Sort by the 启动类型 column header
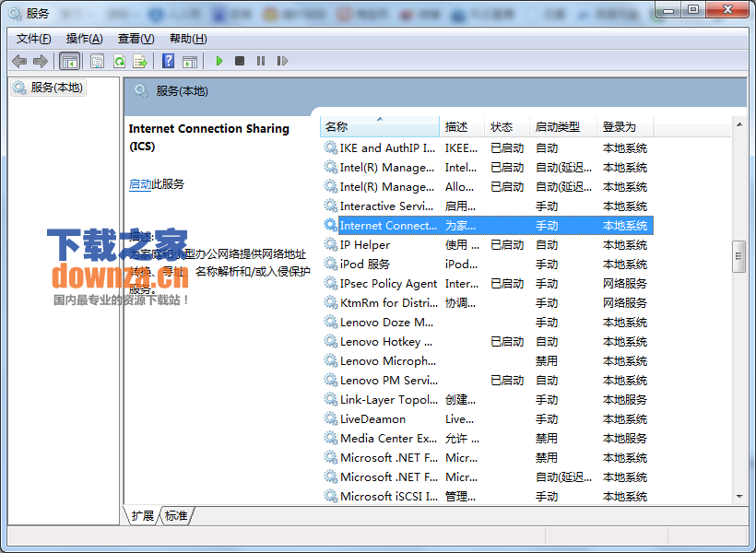 (563, 127)
